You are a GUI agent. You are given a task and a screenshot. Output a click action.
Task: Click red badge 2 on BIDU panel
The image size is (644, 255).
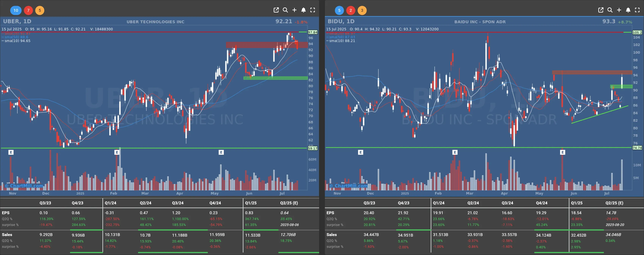(x=351, y=10)
